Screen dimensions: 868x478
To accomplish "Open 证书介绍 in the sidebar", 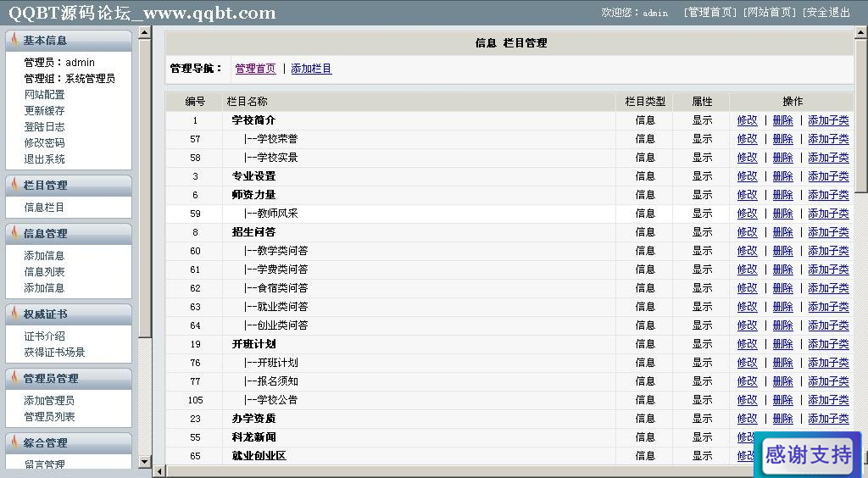I will click(44, 336).
